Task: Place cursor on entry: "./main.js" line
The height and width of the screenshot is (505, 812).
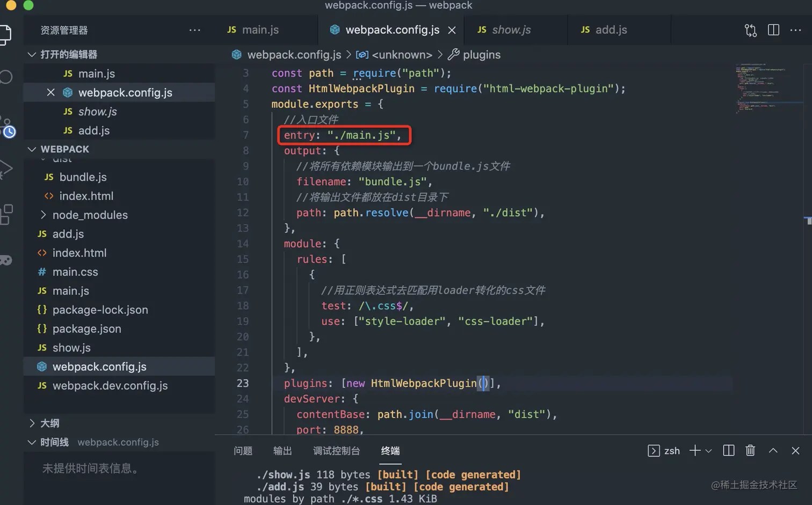Action: 342,135
